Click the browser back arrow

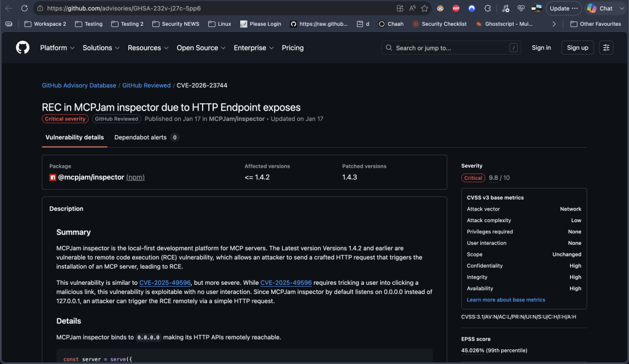9,8
